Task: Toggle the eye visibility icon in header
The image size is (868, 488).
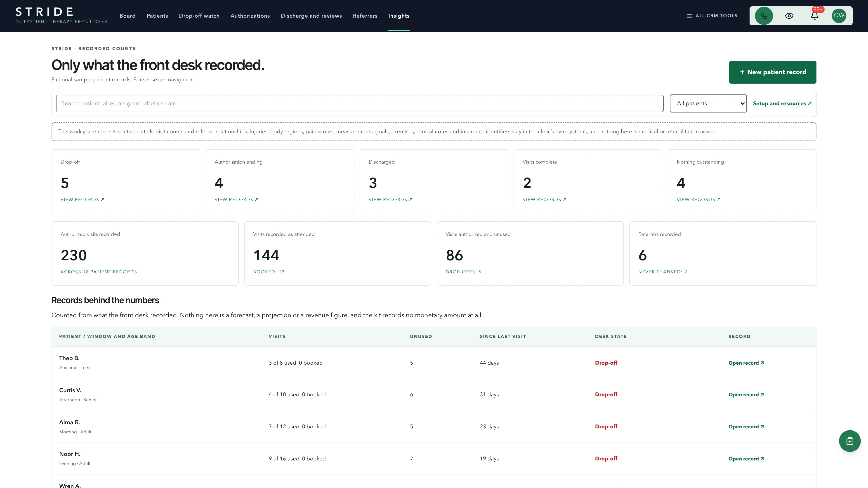Action: coord(789,16)
